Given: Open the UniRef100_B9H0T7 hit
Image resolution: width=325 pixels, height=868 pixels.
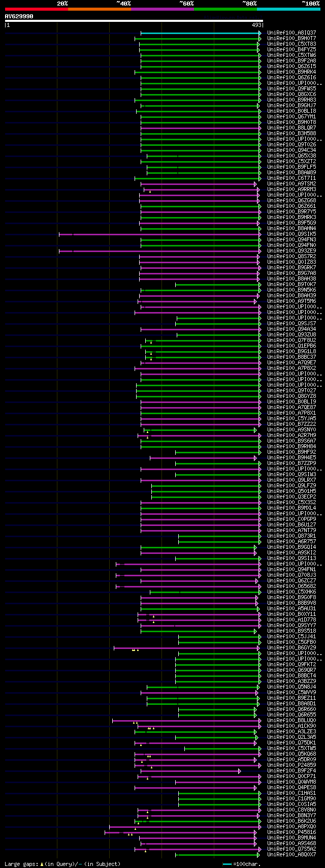Looking at the screenshot, I should pyautogui.click(x=291, y=39).
